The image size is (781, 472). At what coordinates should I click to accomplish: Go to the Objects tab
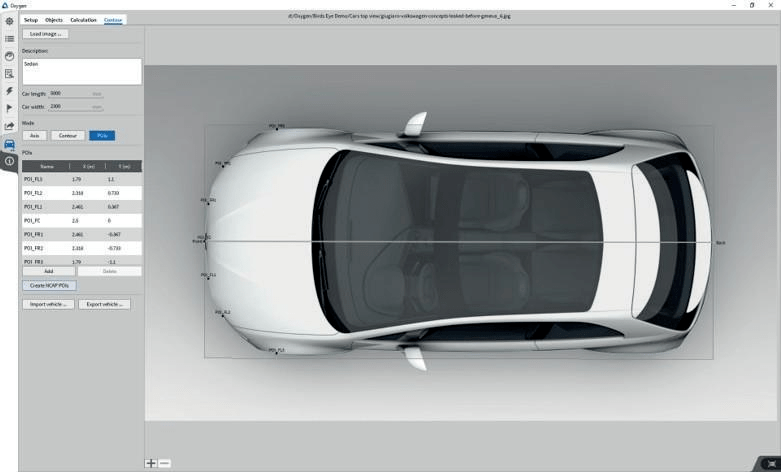point(54,20)
